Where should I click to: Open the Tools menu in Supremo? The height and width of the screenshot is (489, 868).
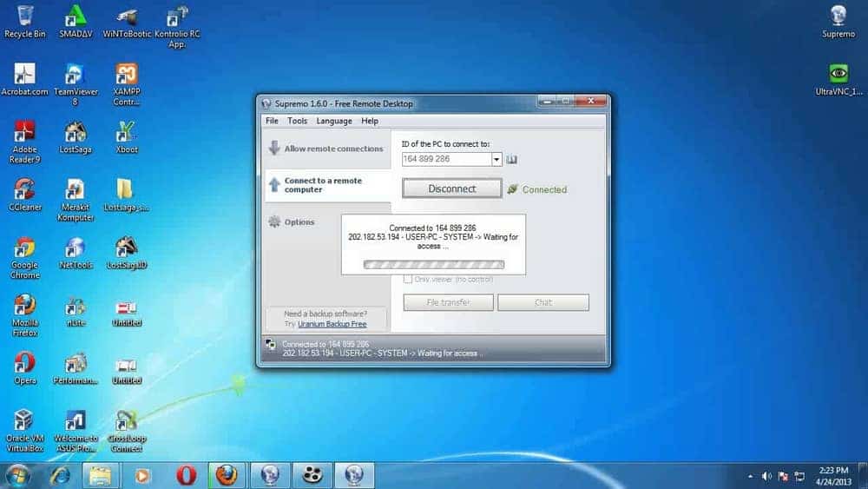click(x=297, y=121)
